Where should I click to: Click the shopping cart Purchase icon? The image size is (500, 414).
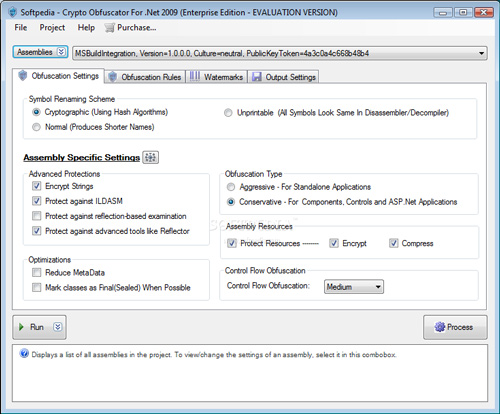point(109,28)
